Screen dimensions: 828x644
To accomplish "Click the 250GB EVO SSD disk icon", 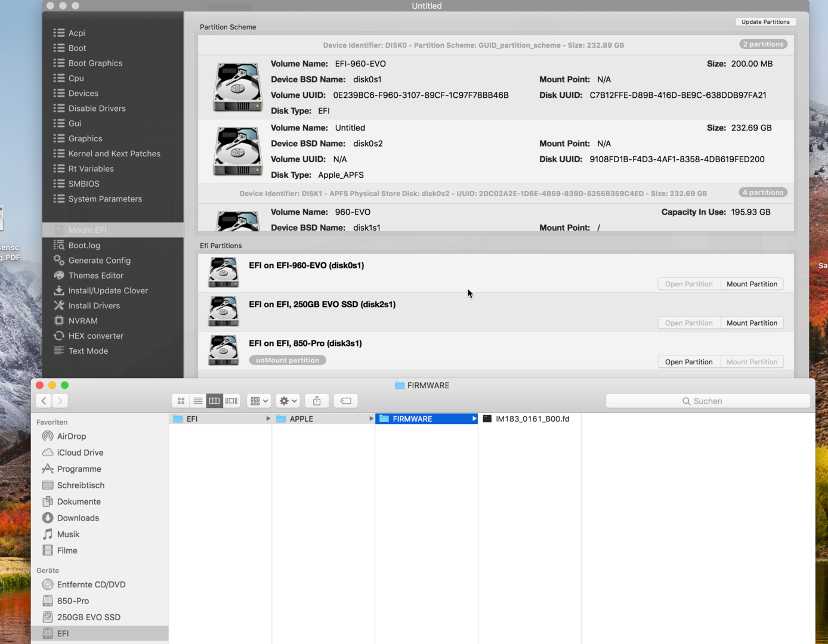I will [x=224, y=311].
